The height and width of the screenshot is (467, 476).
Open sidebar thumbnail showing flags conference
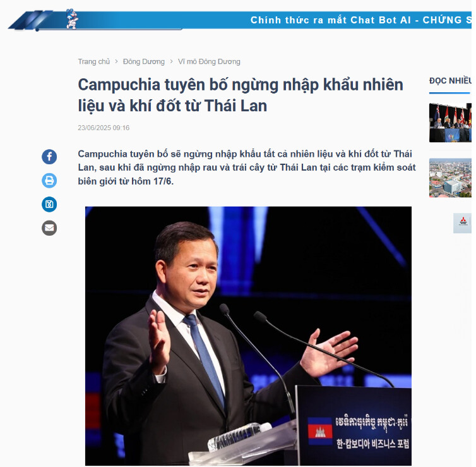tap(450, 123)
